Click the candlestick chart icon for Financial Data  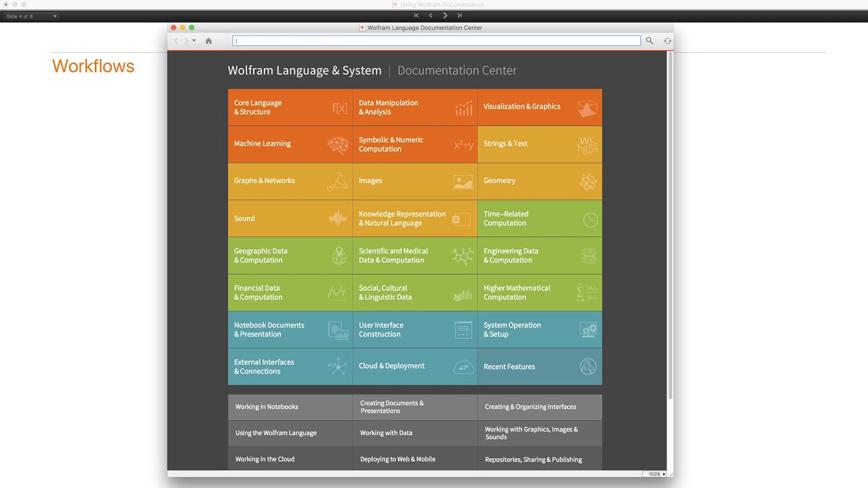[x=337, y=293]
